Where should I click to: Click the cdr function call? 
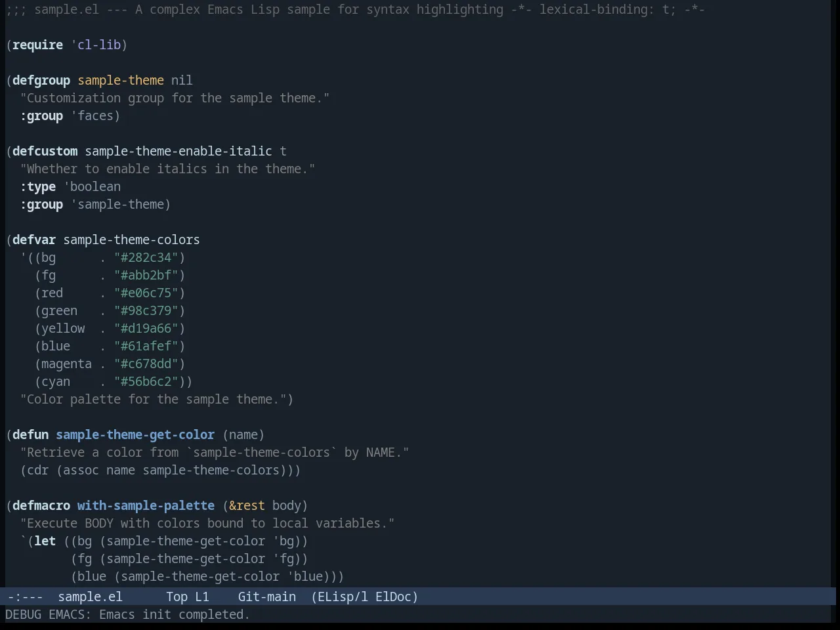pyautogui.click(x=38, y=470)
